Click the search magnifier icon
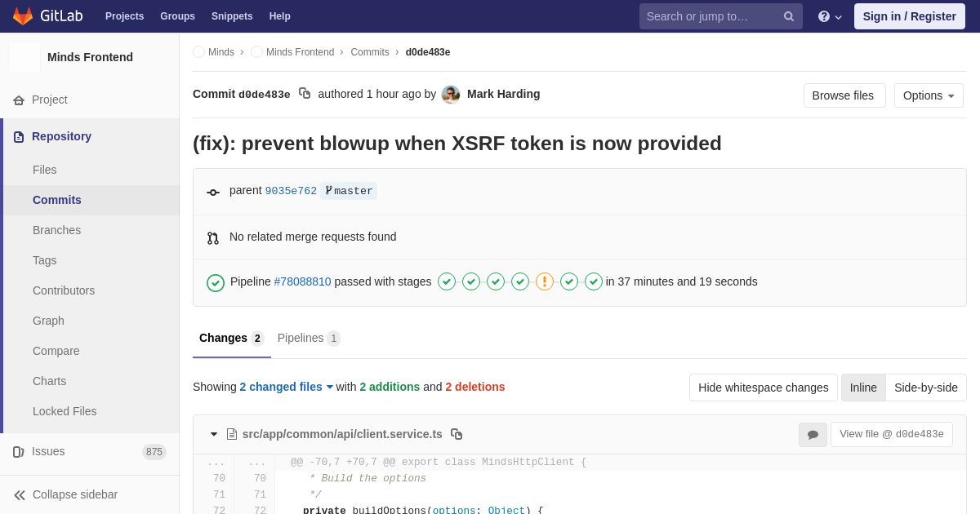 click(x=789, y=16)
